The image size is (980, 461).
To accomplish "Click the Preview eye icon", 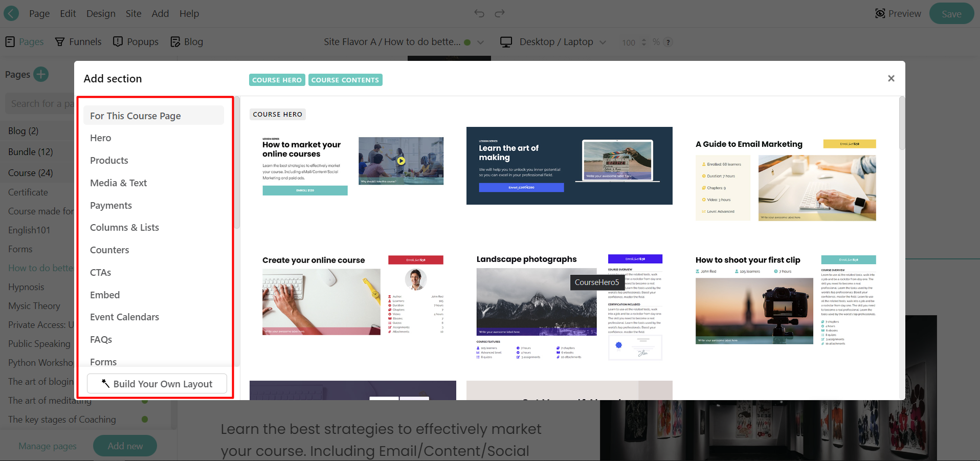I will point(881,13).
